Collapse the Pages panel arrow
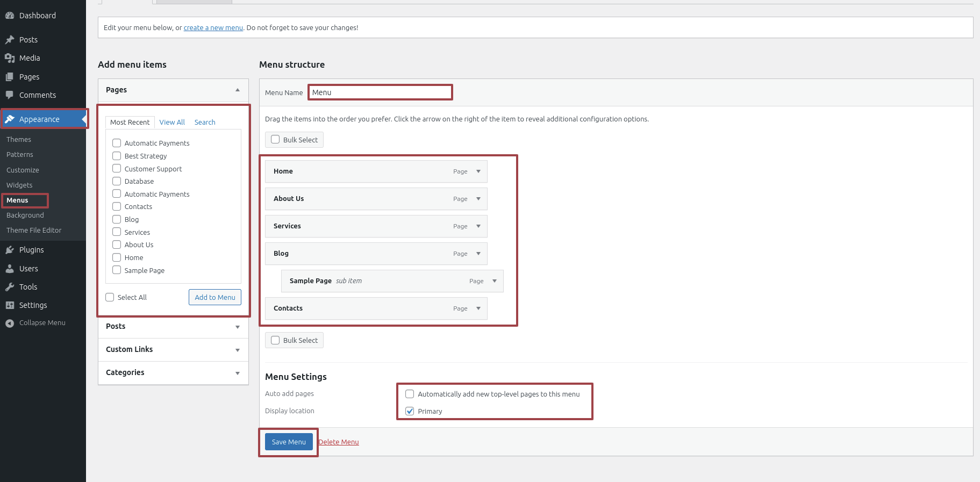 (238, 90)
